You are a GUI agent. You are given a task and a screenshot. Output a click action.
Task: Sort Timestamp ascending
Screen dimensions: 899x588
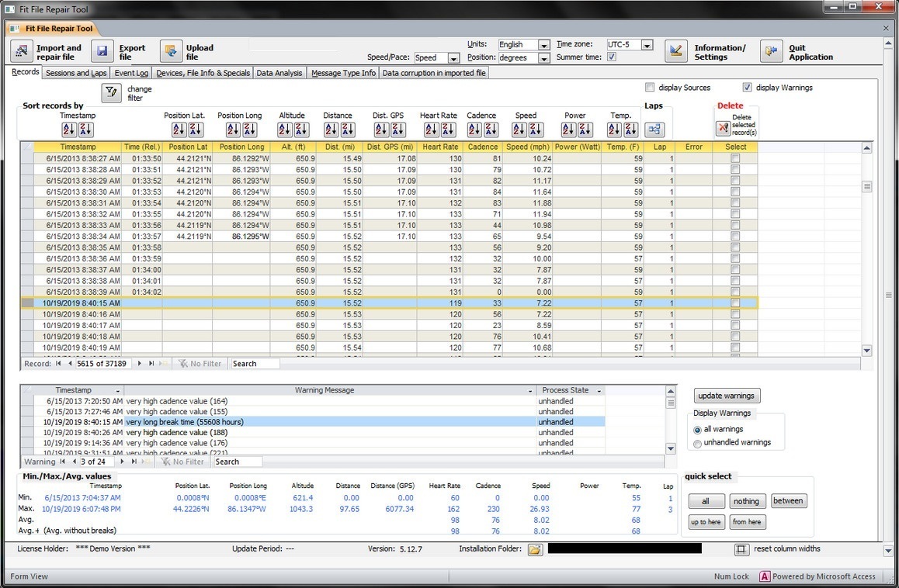69,130
